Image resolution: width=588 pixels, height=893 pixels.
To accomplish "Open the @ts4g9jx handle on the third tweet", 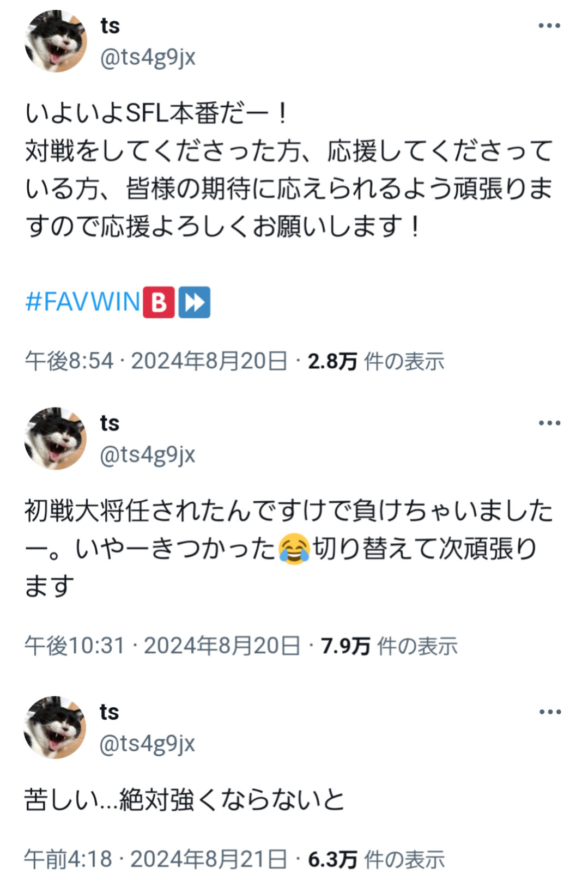I will pos(148,743).
